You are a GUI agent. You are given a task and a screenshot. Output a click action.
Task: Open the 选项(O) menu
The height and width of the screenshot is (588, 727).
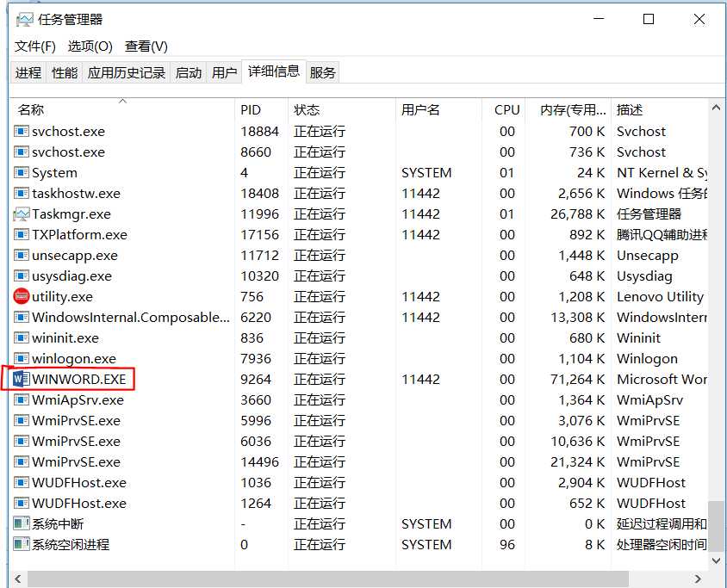[90, 46]
